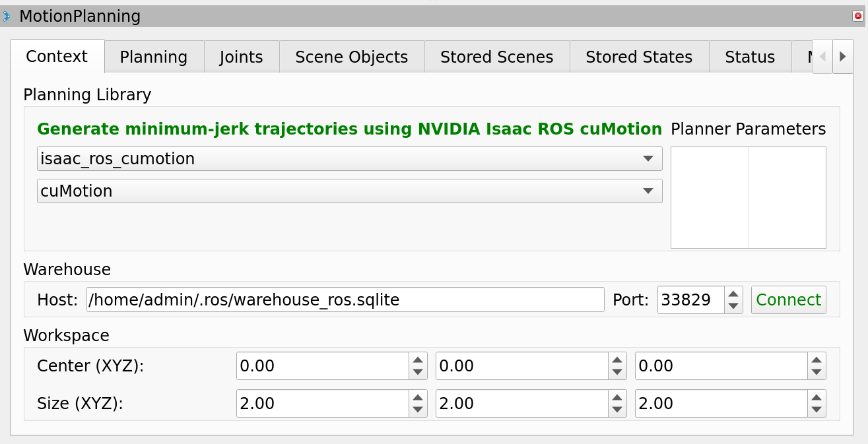Check the Status tab
Viewport: 868px width, 444px height.
tap(750, 57)
